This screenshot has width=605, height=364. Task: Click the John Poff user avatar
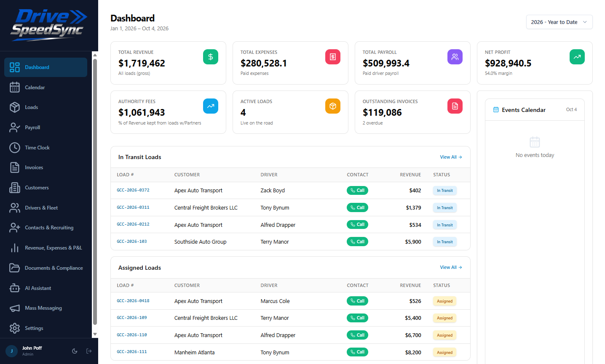(11, 351)
